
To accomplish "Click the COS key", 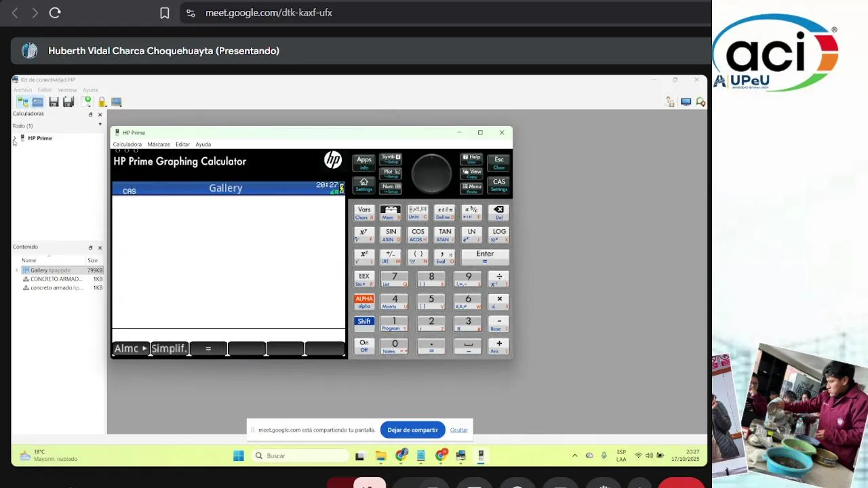I will [418, 235].
